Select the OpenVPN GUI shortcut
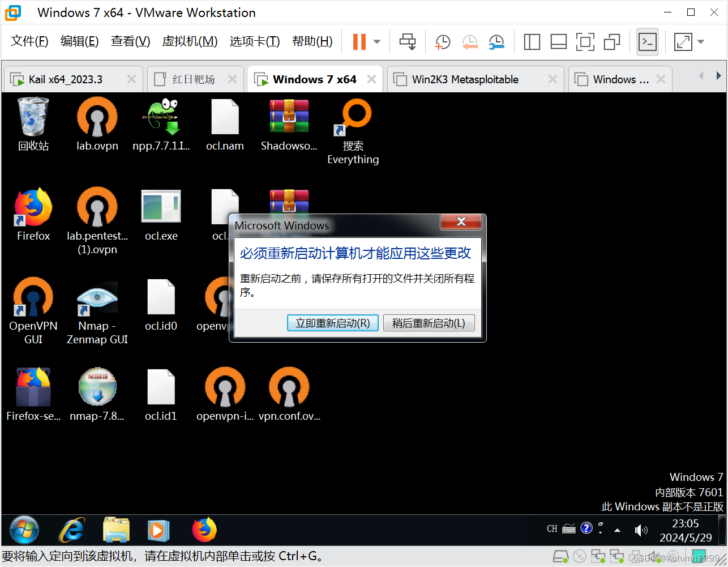The height and width of the screenshot is (567, 728). pyautogui.click(x=33, y=312)
